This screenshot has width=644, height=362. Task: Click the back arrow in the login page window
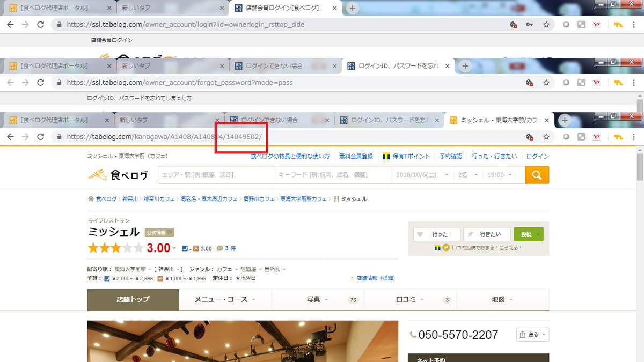pyautogui.click(x=10, y=25)
